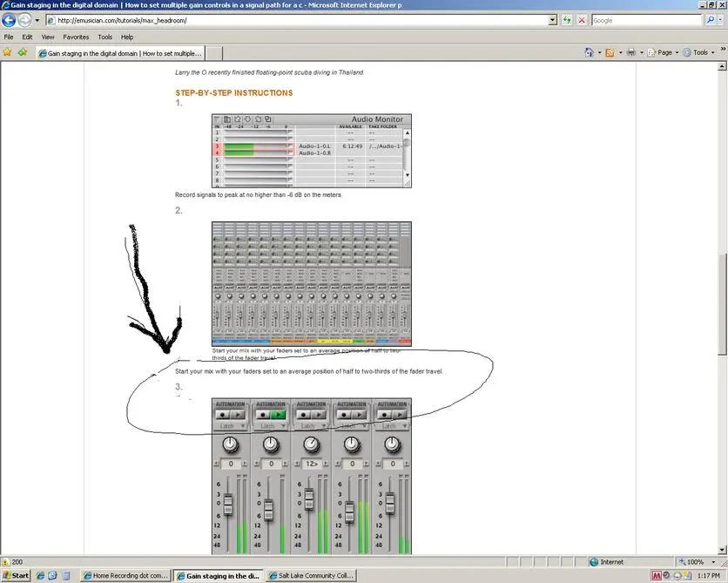Switch to Home Recording dot com taskbar window
The image size is (728, 583).
pos(125,575)
